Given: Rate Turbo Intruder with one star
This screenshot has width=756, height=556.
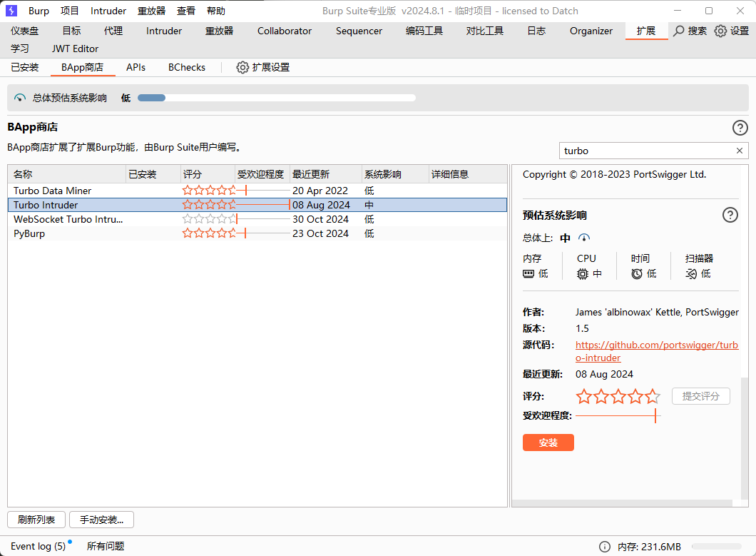Looking at the screenshot, I should pos(584,396).
